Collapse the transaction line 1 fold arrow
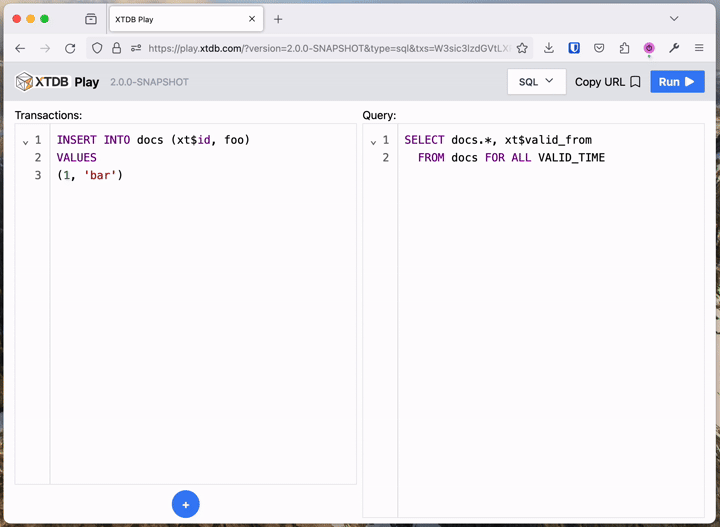The image size is (720, 527). [25, 142]
